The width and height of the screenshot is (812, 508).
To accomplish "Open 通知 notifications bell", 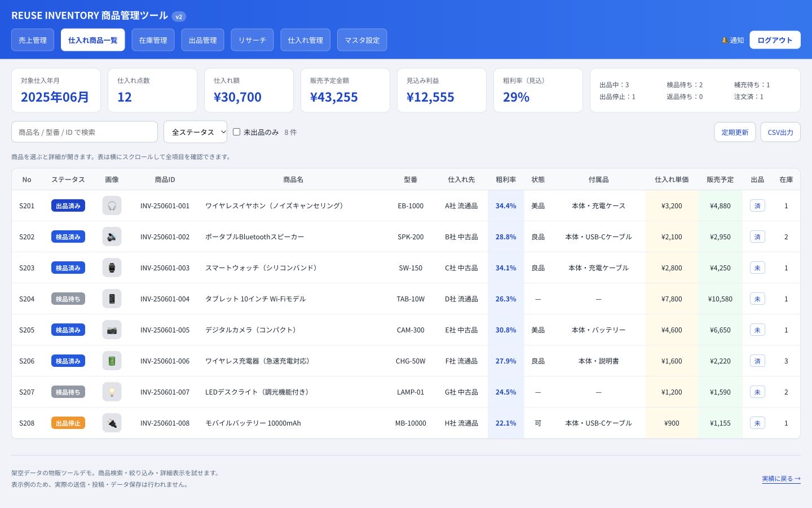I will pos(732,40).
